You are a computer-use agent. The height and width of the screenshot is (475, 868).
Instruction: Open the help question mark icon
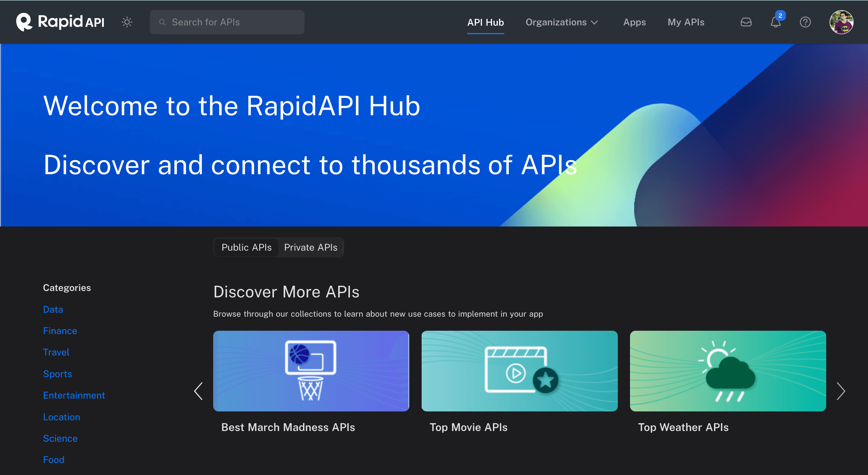[805, 22]
